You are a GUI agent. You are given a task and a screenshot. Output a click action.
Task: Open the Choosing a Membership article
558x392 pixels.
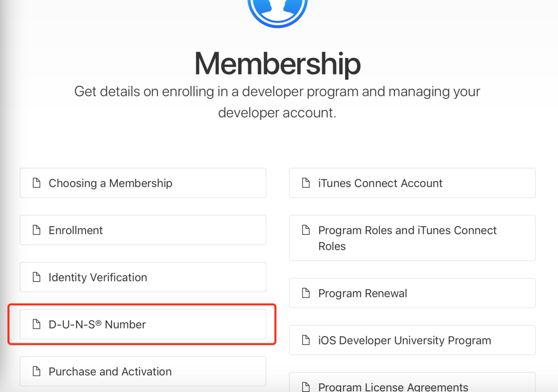click(110, 183)
